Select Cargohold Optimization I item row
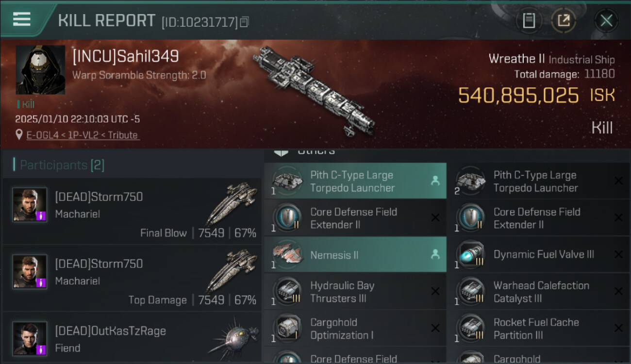 (355, 328)
